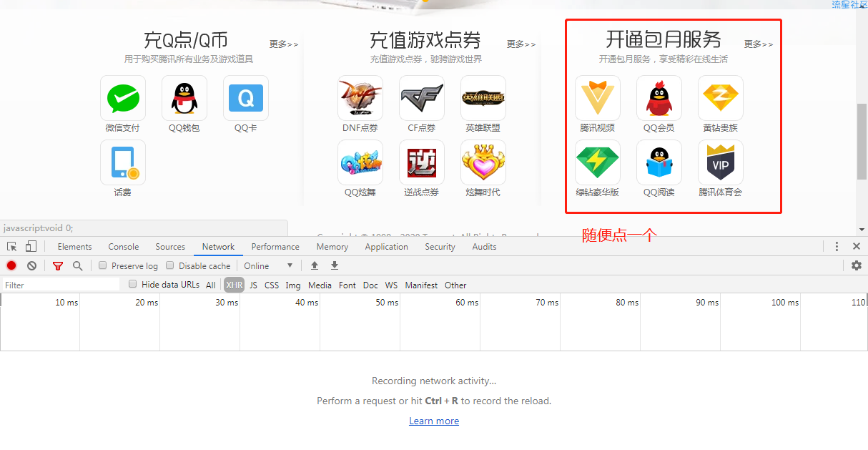The width and height of the screenshot is (868, 450).
Task: Expand the Online throttling dropdown
Action: coord(268,265)
